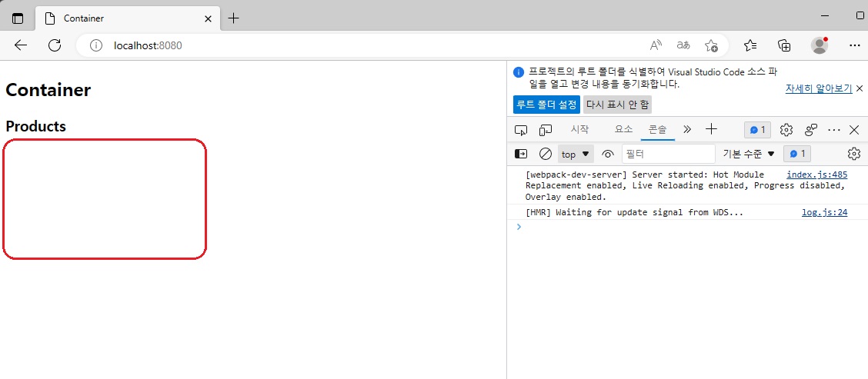Open the index.js:485 source link
Viewport: 868px width, 379px height.
[x=817, y=175]
